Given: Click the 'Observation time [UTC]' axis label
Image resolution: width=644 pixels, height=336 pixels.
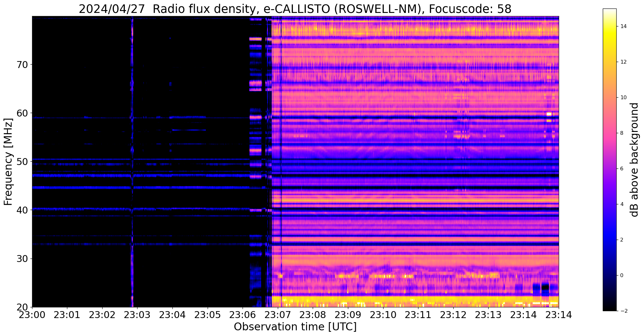Looking at the screenshot, I should point(295,327).
